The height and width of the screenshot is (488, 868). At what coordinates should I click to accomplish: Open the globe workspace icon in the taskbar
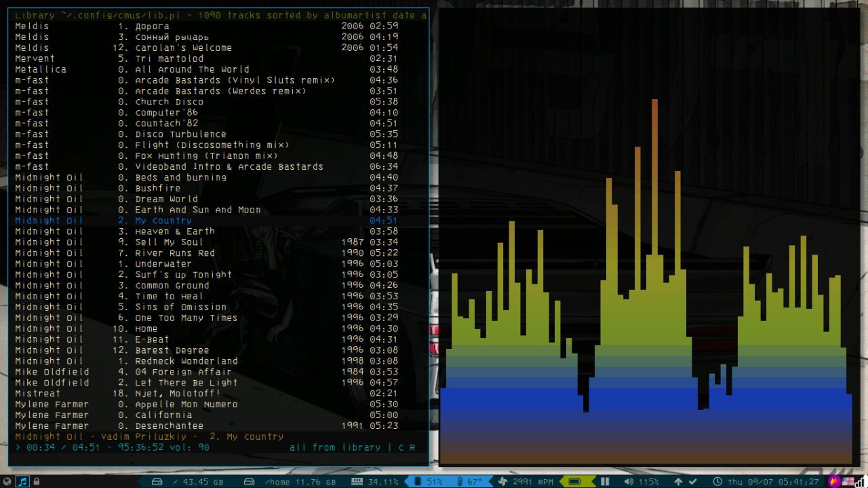click(x=7, y=481)
